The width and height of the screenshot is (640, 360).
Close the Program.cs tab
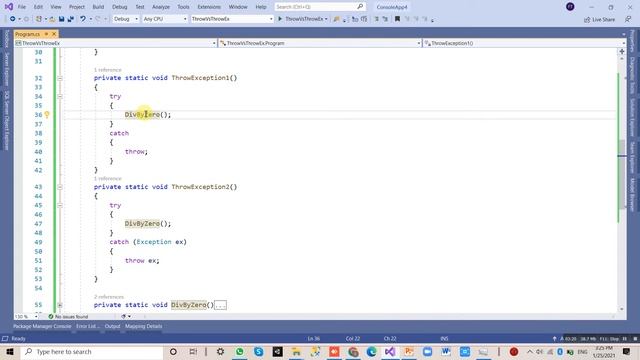[x=54, y=34]
